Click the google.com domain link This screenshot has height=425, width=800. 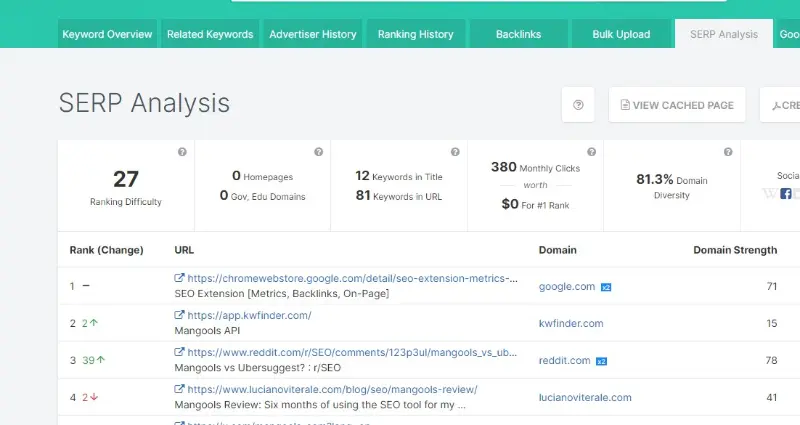pyautogui.click(x=567, y=286)
